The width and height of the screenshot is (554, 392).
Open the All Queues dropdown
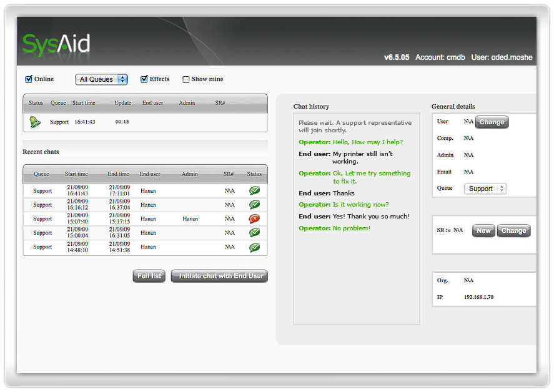(101, 79)
